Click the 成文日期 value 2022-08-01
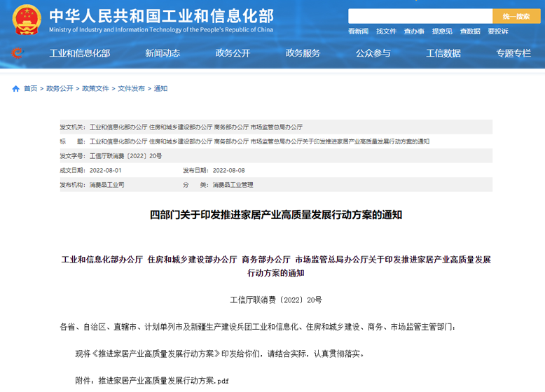The width and height of the screenshot is (545, 392). [106, 171]
